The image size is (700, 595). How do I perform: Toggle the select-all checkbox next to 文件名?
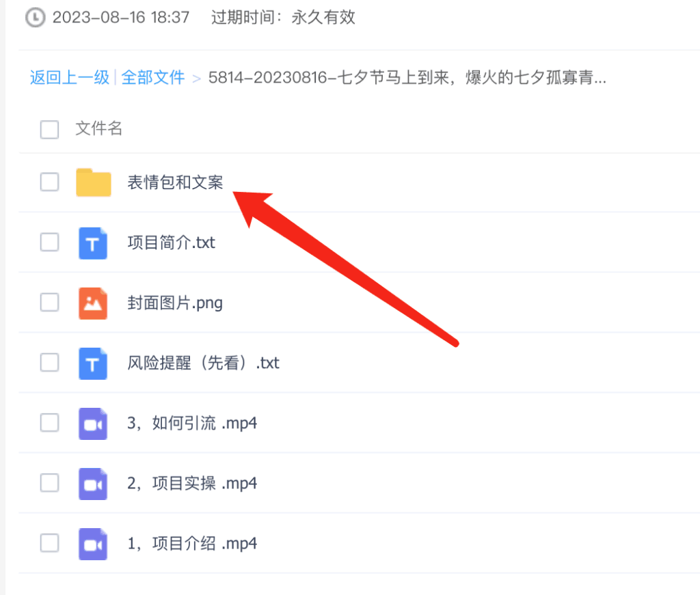coord(49,129)
